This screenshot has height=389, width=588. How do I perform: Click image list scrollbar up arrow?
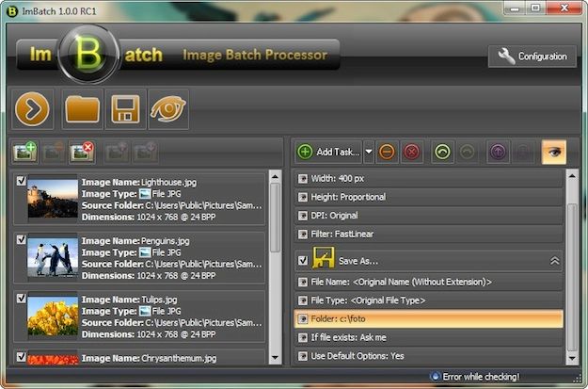click(x=275, y=177)
